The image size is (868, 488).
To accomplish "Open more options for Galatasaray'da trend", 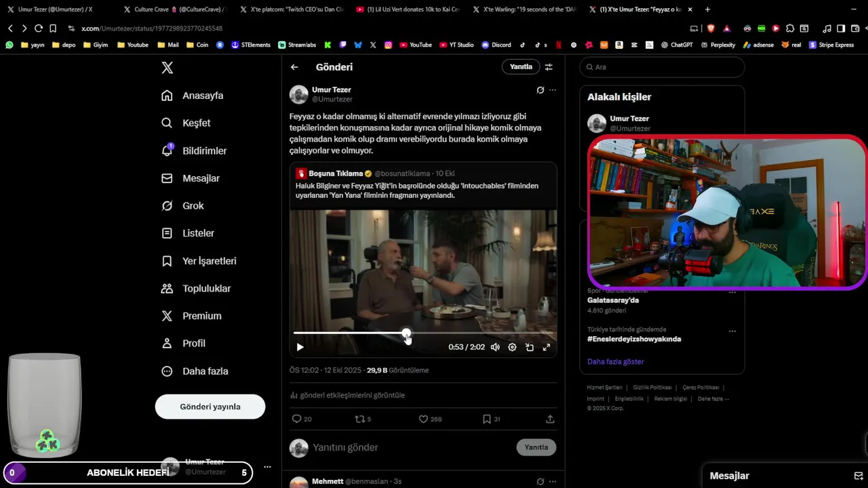I will point(732,292).
